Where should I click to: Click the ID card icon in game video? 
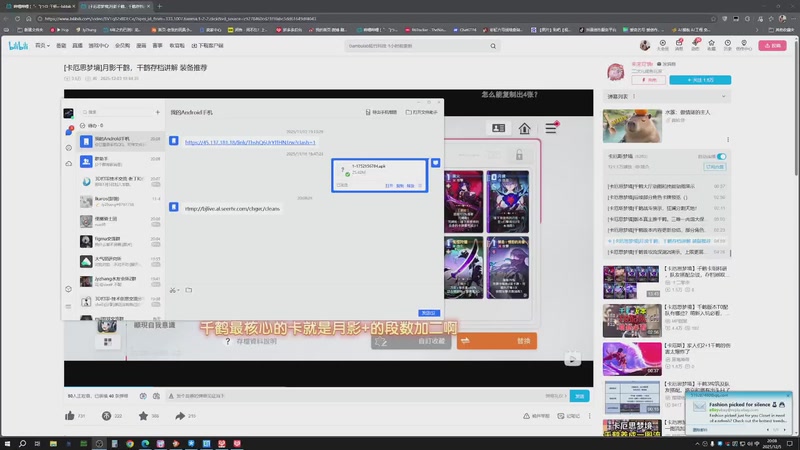[x=498, y=129]
